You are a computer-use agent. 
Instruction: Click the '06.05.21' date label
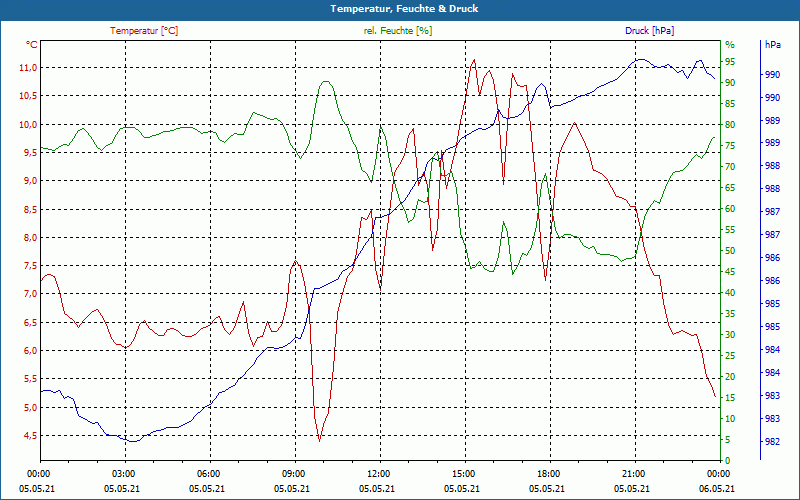717,488
